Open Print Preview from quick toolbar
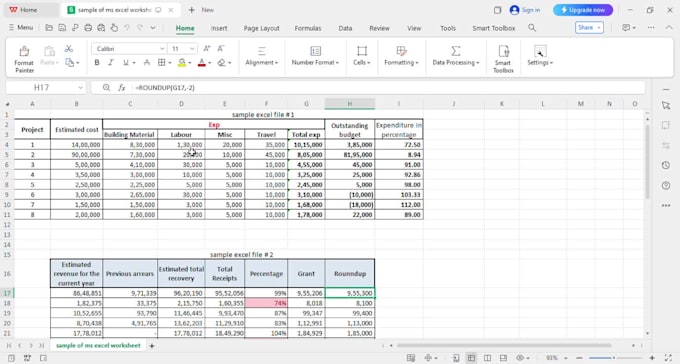 click(101, 28)
